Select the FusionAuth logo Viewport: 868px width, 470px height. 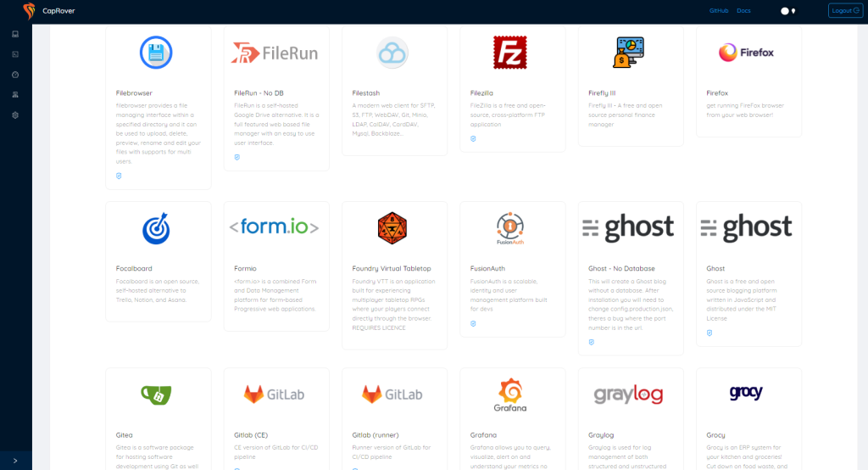tap(510, 228)
